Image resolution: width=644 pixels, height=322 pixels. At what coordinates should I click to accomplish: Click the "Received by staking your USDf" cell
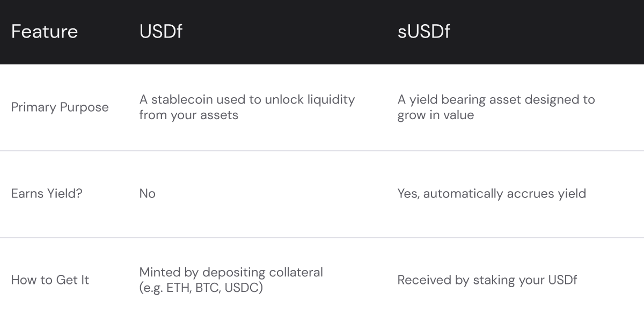tap(487, 280)
